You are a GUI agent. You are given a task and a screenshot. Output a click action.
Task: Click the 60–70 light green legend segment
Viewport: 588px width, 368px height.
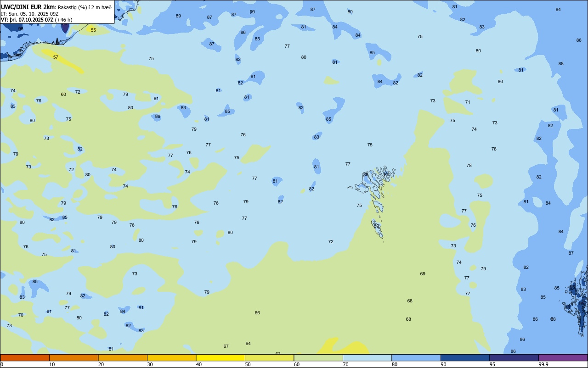(318, 357)
